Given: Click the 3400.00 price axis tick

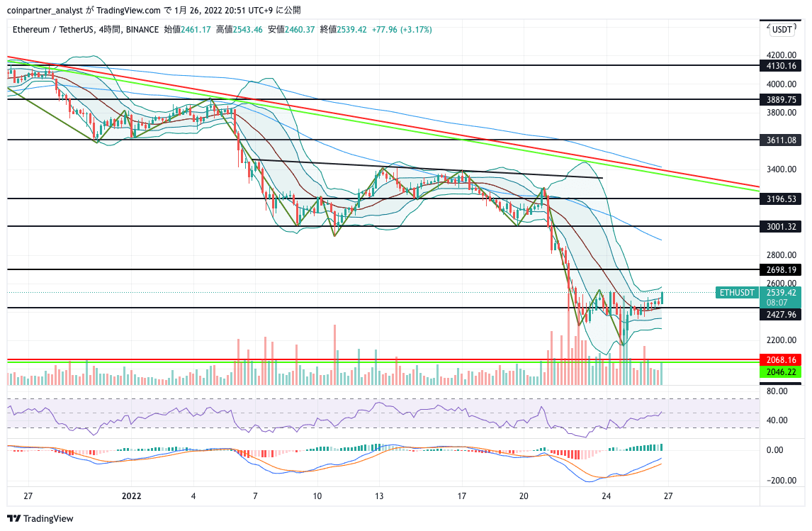Looking at the screenshot, I should pyautogui.click(x=781, y=169).
